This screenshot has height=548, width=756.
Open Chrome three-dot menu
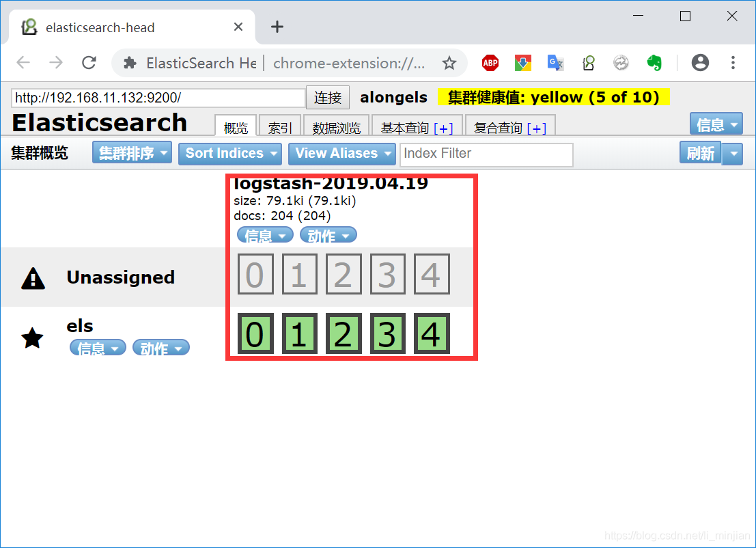pyautogui.click(x=733, y=63)
